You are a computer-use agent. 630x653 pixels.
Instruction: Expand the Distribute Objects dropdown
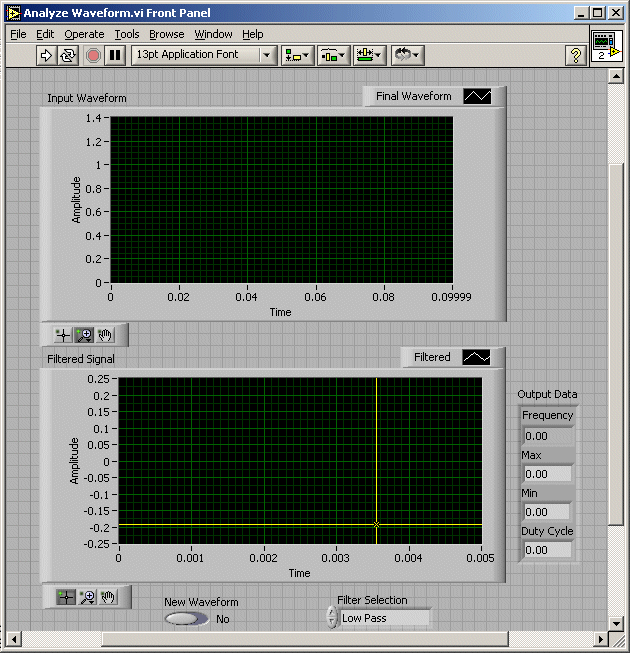pyautogui.click(x=333, y=55)
